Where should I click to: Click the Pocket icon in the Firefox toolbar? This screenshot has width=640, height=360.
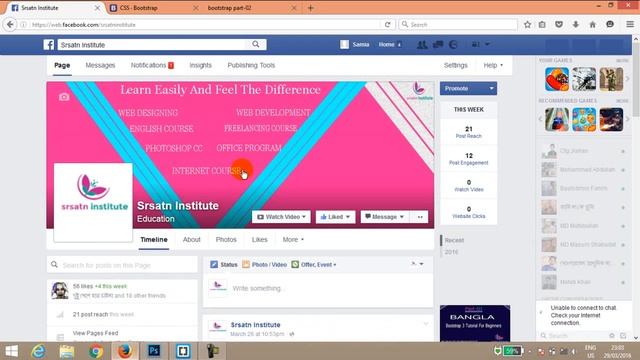point(559,24)
